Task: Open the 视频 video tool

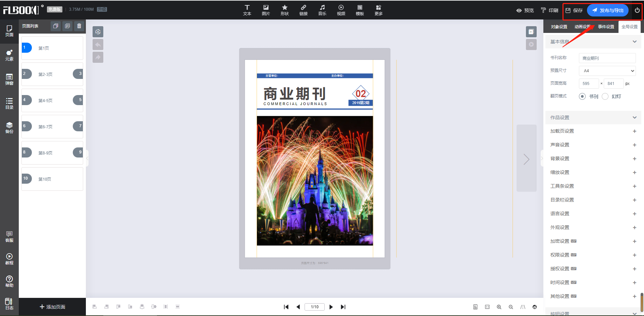Action: pyautogui.click(x=341, y=10)
